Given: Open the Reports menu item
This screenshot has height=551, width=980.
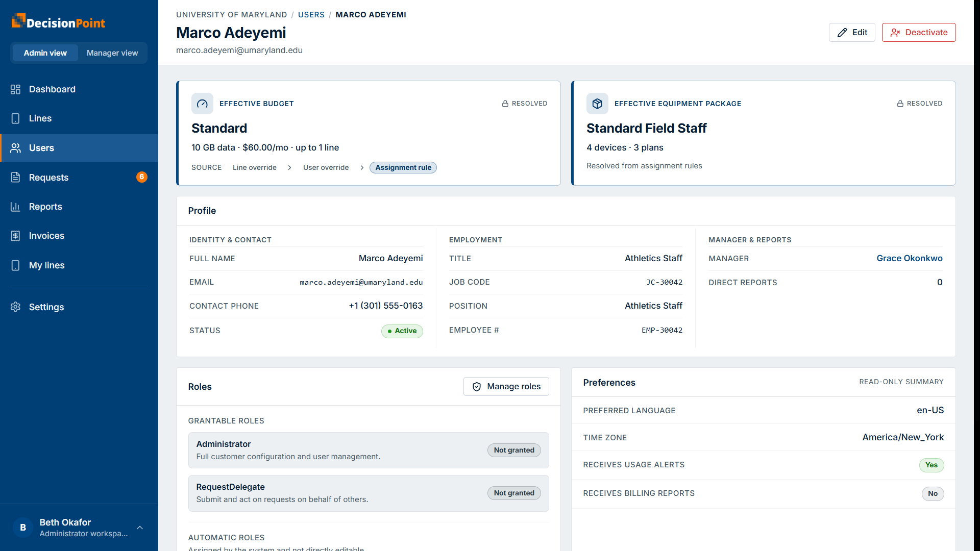Looking at the screenshot, I should coord(79,207).
